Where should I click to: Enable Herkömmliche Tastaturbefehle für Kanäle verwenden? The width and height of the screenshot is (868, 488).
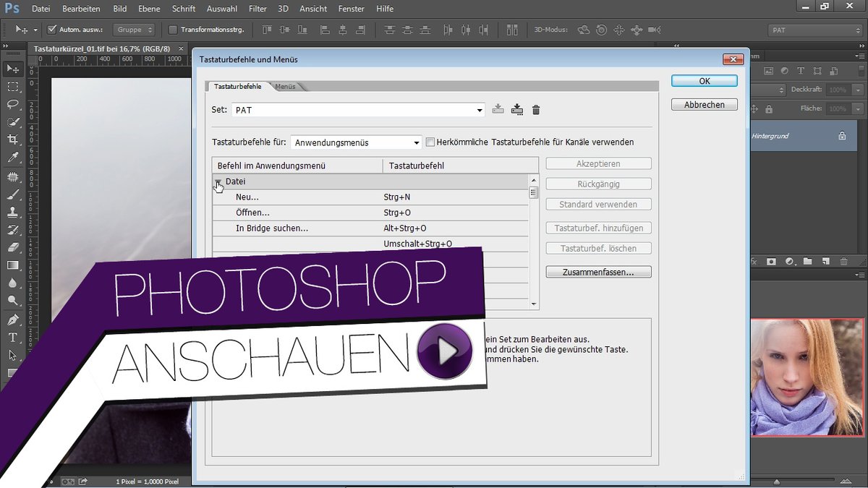pos(431,142)
